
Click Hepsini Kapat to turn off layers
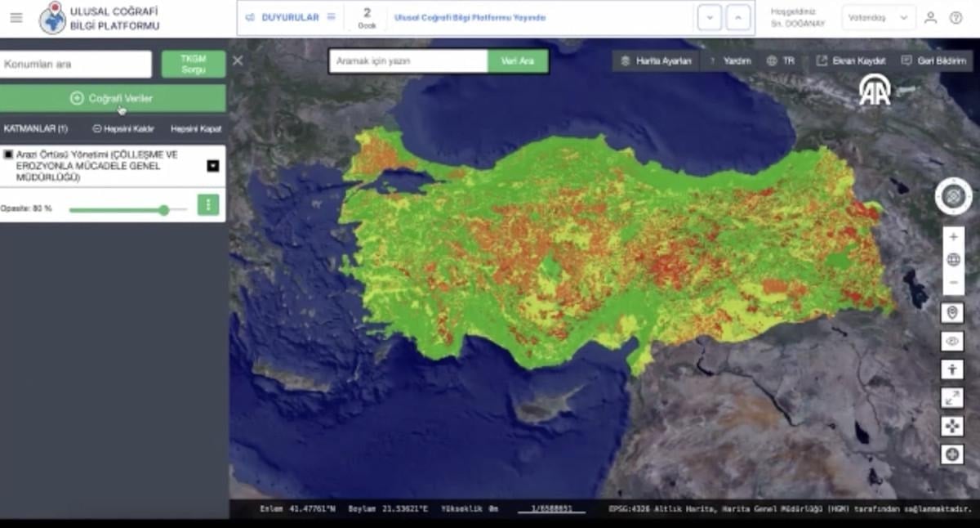(x=196, y=129)
